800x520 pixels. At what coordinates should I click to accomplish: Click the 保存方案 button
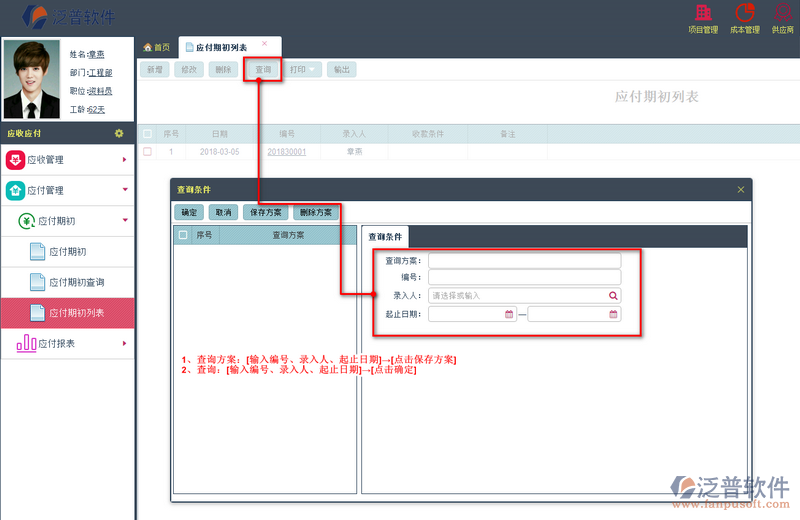(265, 212)
